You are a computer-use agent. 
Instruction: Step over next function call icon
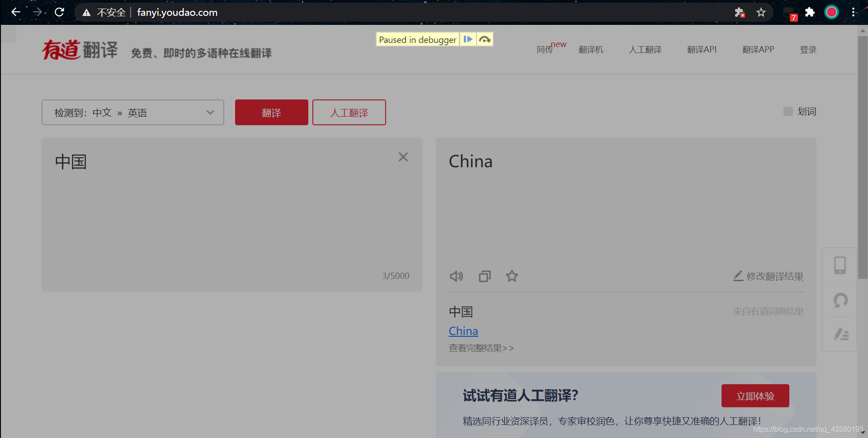485,39
